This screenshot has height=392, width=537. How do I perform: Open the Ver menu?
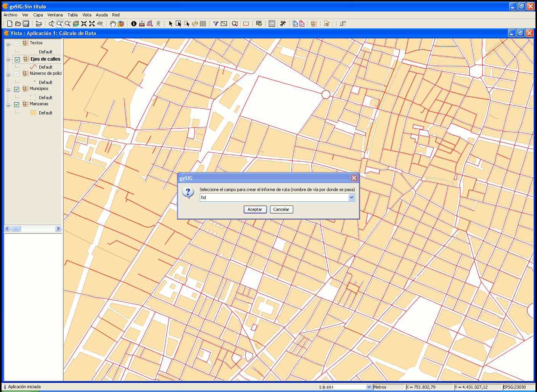coord(25,15)
